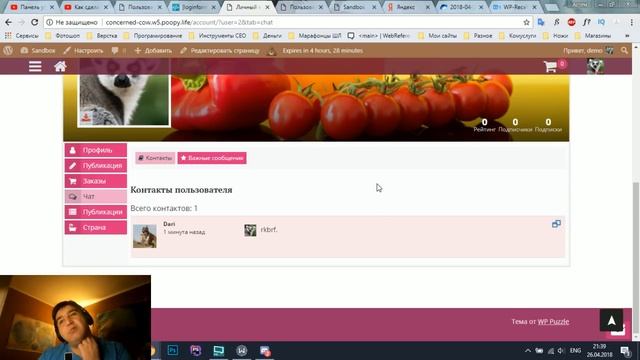Click avatar upload icon on profile photo
640x360 pixels.
pos(86,118)
